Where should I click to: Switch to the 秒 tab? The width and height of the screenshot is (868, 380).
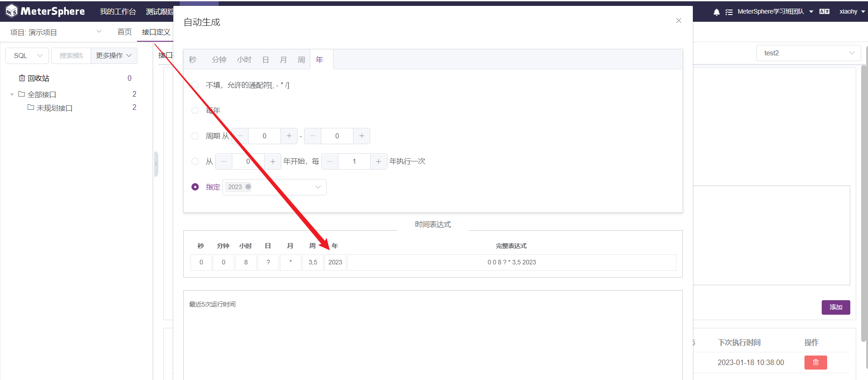coord(193,59)
